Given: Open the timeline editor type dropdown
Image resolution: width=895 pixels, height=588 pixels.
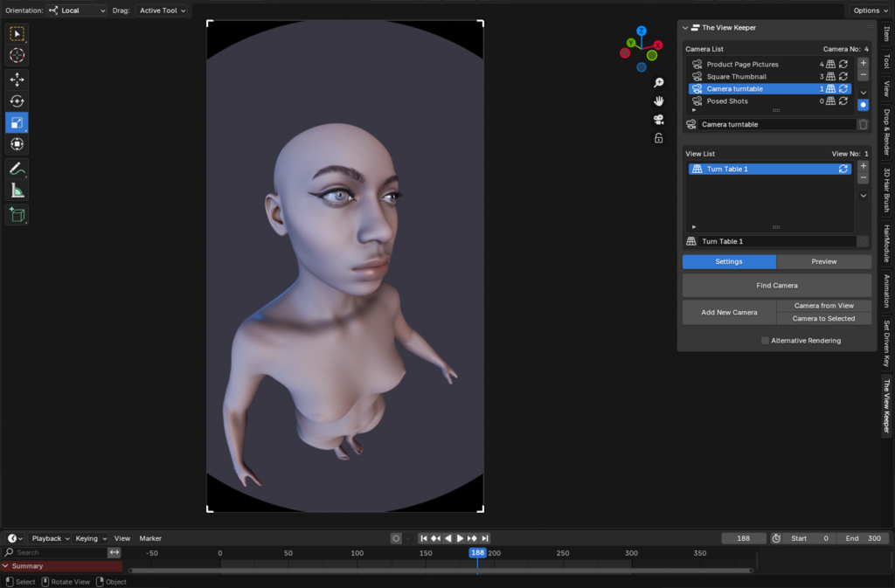Looking at the screenshot, I should (15, 538).
